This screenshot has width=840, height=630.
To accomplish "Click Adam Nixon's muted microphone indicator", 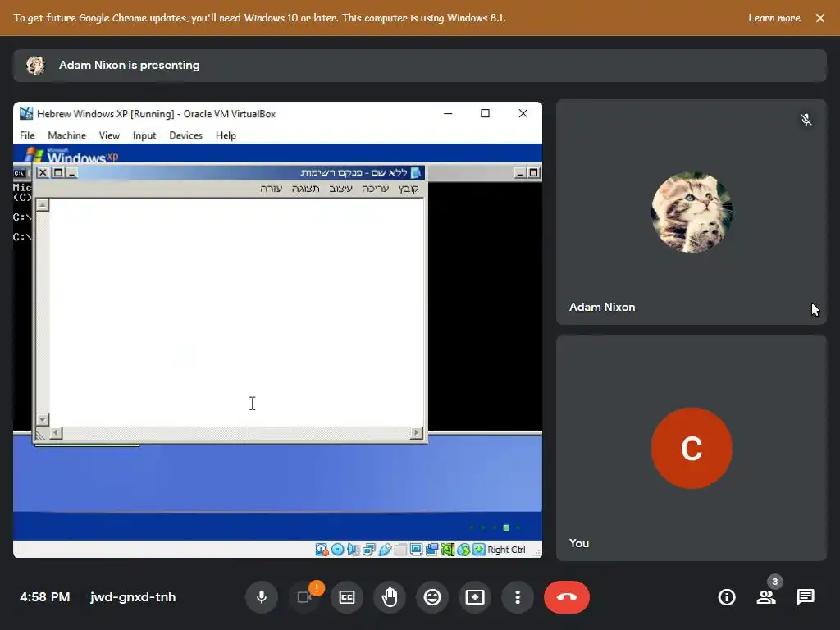I will (x=806, y=120).
